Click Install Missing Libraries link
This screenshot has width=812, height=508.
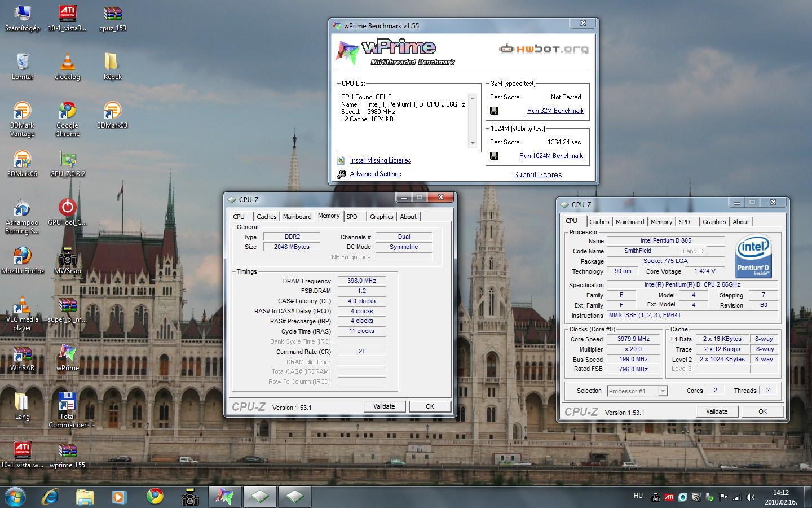(x=380, y=160)
